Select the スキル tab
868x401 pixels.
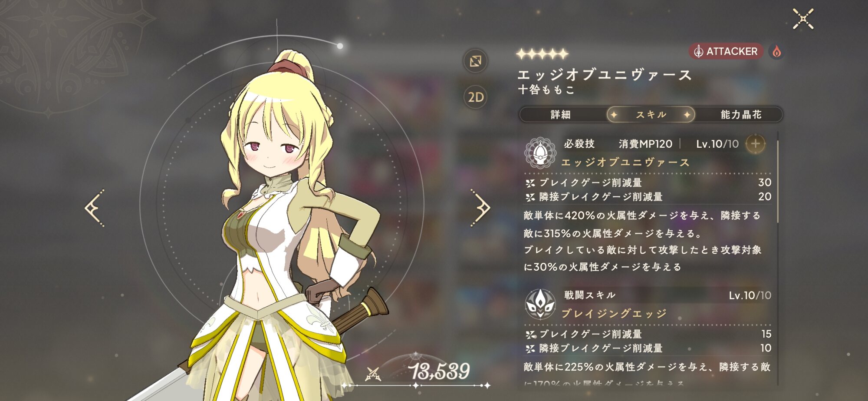[x=651, y=115]
